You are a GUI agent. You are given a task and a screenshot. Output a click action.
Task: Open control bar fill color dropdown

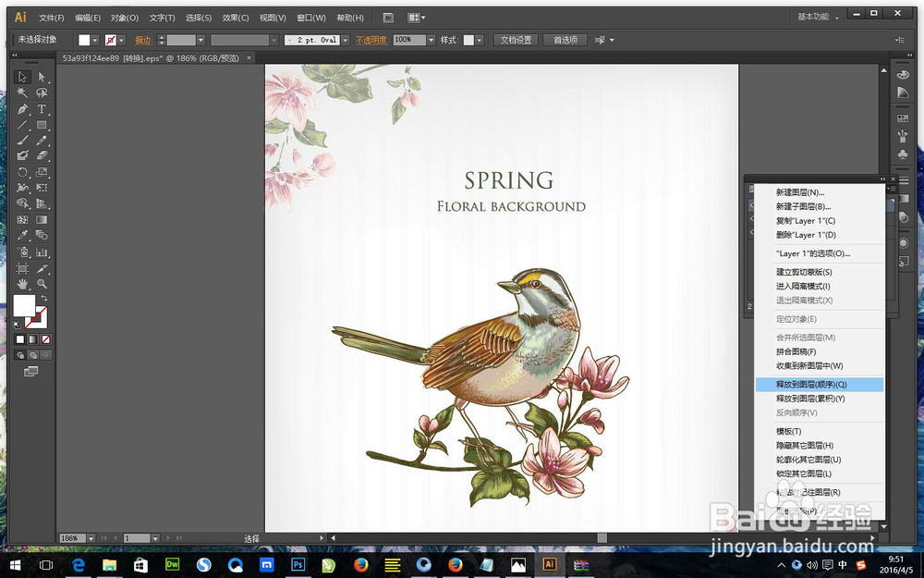pos(95,40)
